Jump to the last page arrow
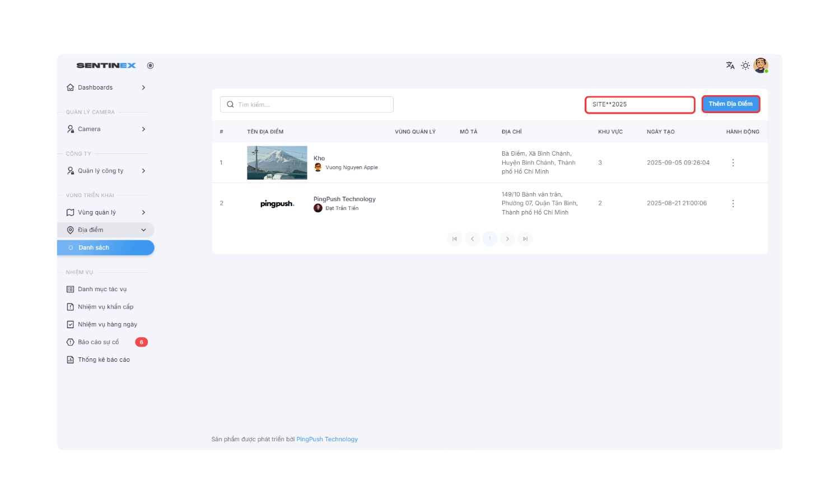Screen dimensions: 840x504 coord(525,239)
